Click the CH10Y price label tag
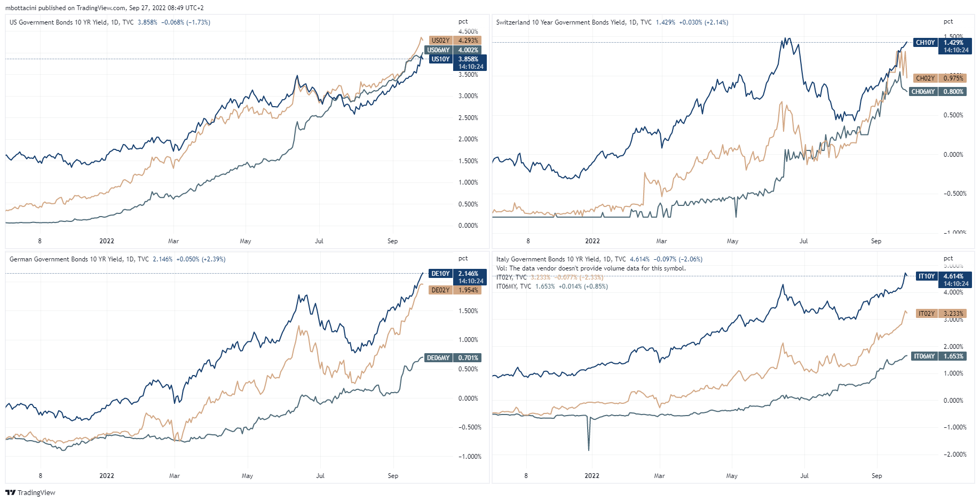Screen dimensions: 980x502 point(925,43)
